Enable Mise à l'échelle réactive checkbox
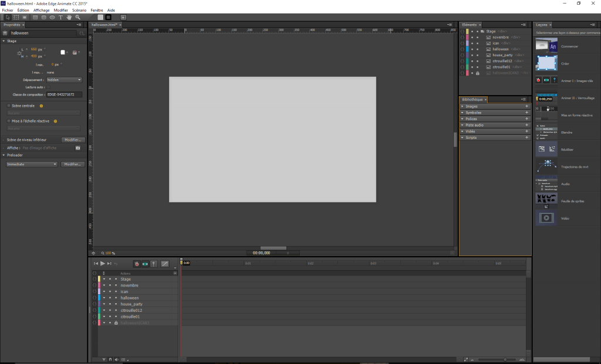This screenshot has width=601, height=364. coord(9,121)
